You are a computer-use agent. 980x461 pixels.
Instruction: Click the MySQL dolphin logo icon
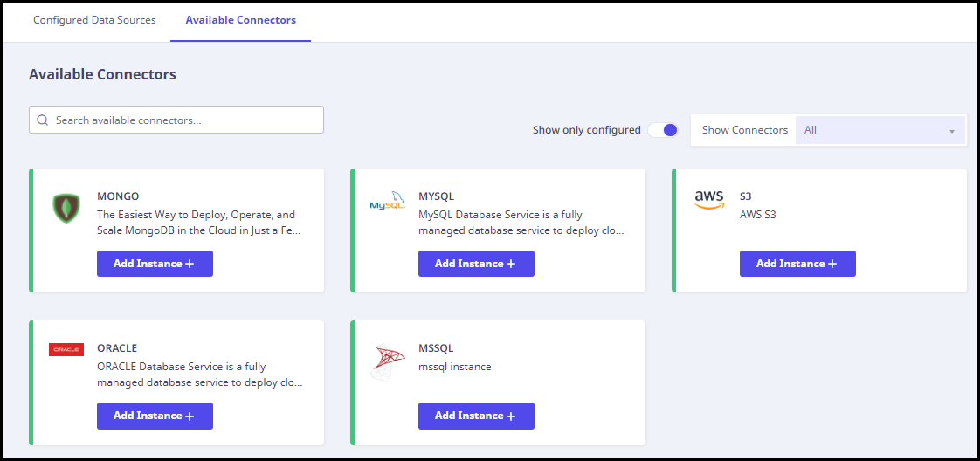click(388, 201)
